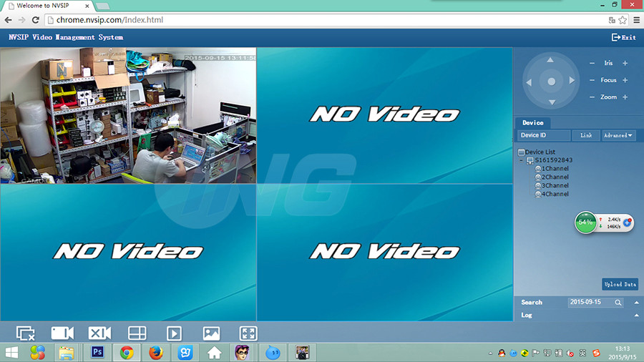Collapse the S161592843 device node
This screenshot has height=362, width=644.
click(x=522, y=160)
